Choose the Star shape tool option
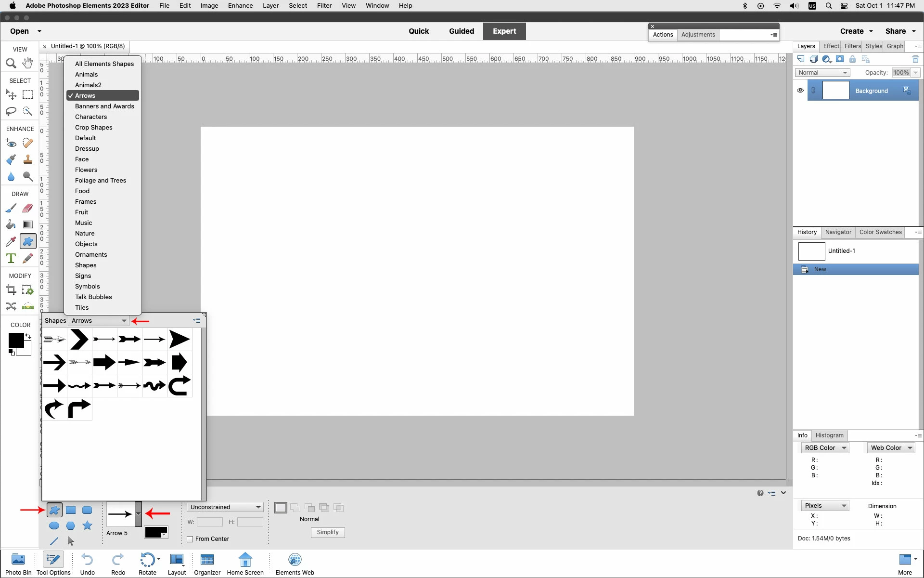Viewport: 924px width, 578px height. (87, 525)
